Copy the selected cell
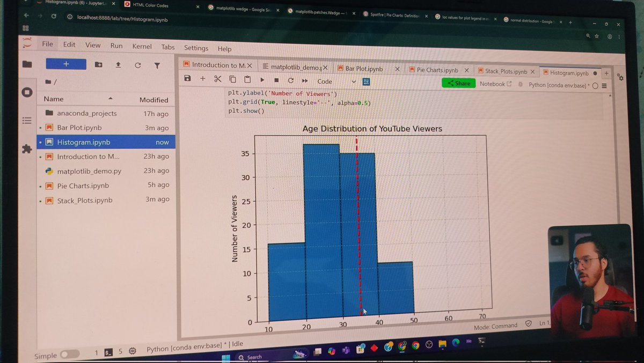Screen dimensions: 644x363 coord(232,79)
